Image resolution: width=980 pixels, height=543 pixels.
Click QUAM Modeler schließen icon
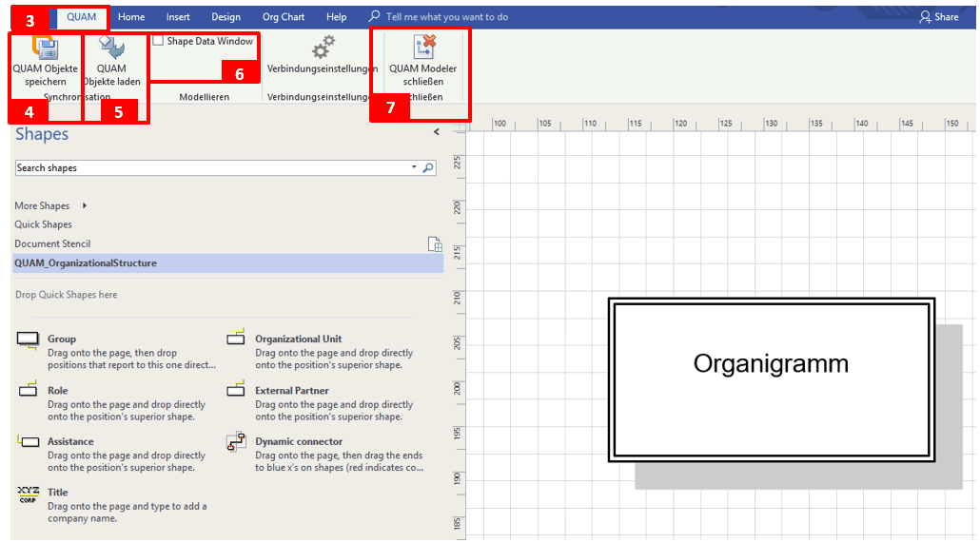pyautogui.click(x=422, y=47)
